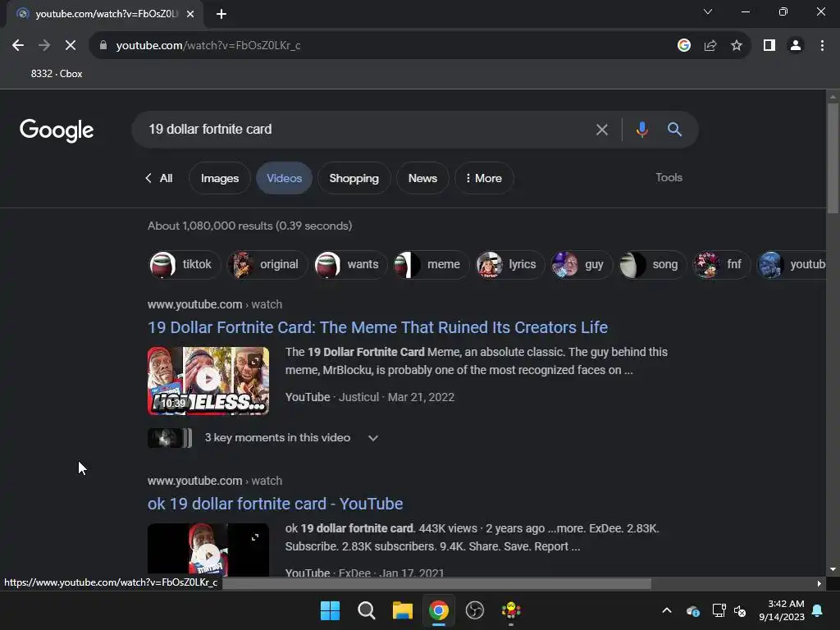Open OBS Studio from the taskbar
The width and height of the screenshot is (840, 630).
click(x=475, y=610)
